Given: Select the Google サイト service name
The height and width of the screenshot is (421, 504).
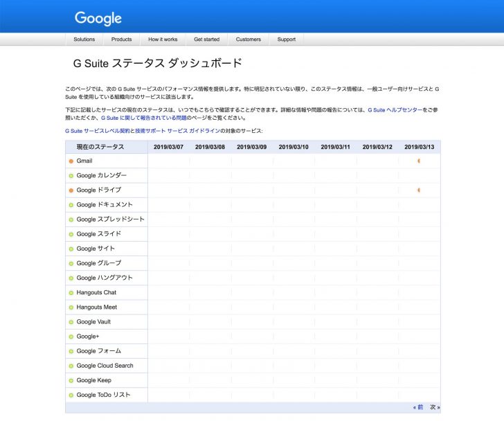Looking at the screenshot, I should (x=96, y=249).
